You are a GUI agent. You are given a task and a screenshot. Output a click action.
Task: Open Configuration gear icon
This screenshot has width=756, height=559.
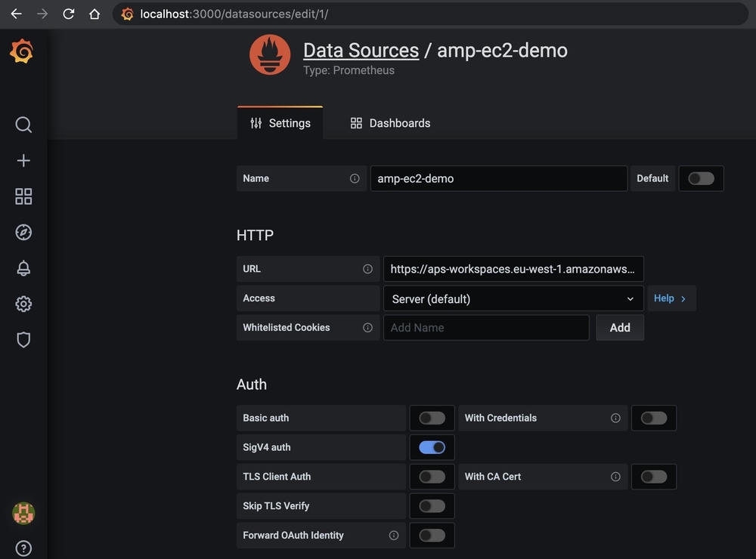pyautogui.click(x=23, y=304)
